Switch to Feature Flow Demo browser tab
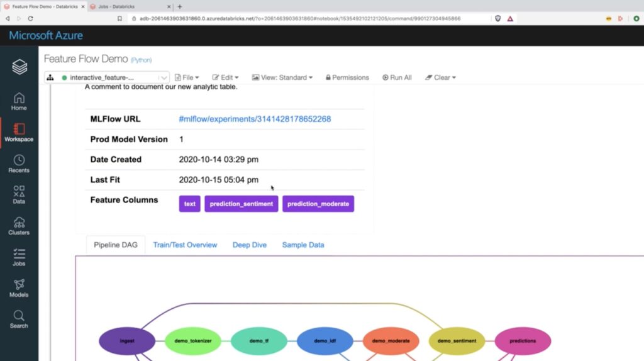 coord(44,6)
